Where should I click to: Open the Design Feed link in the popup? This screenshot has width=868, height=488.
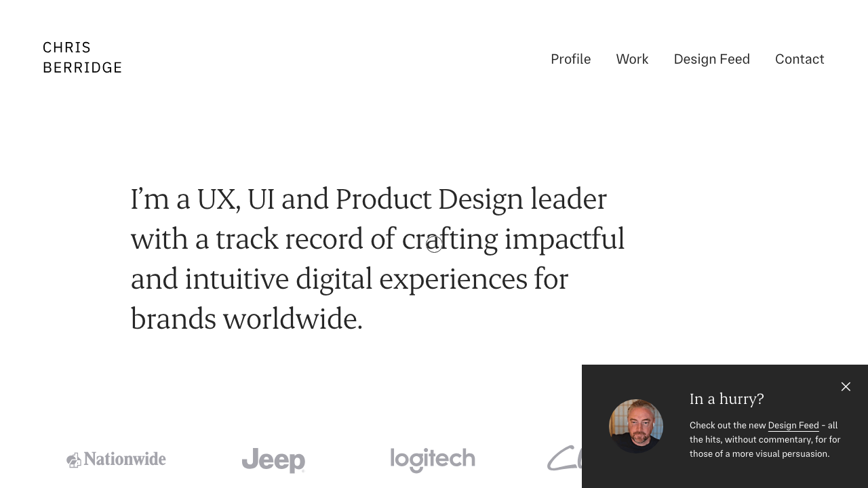(x=793, y=425)
